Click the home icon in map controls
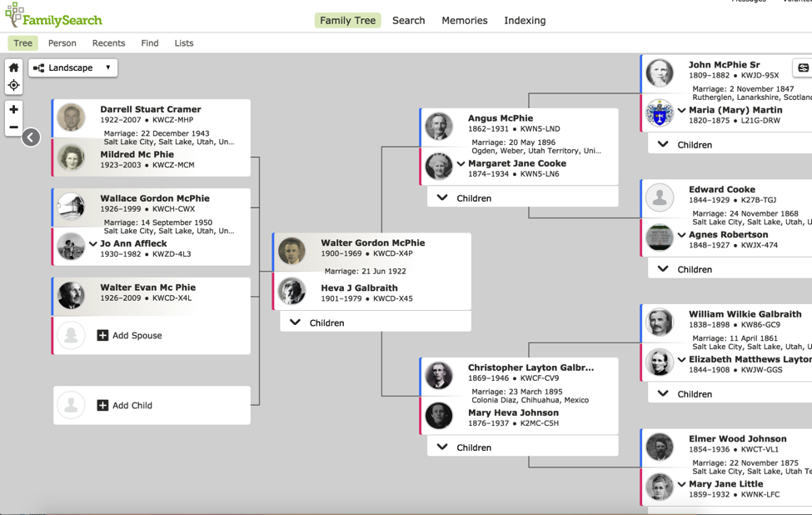The image size is (812, 515). 13,68
